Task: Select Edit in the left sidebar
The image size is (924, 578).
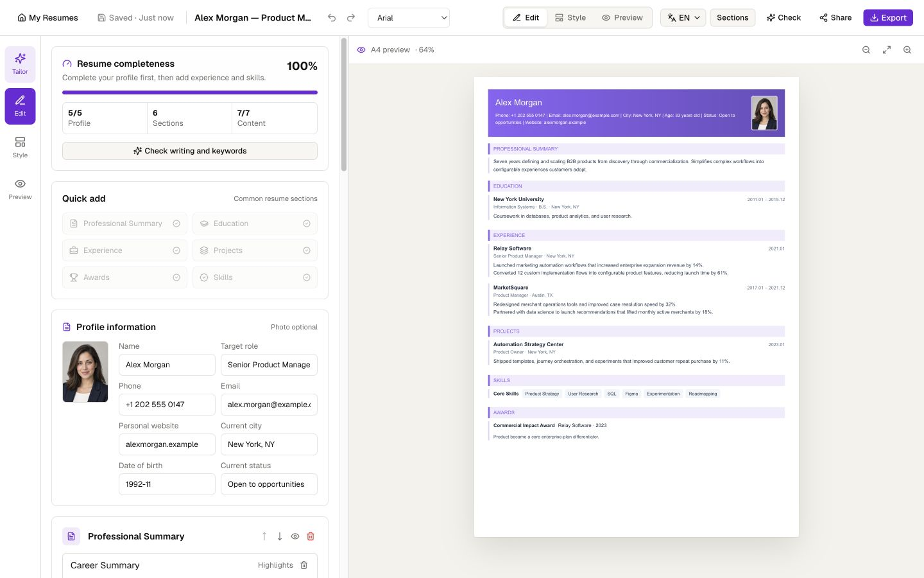Action: [20, 106]
